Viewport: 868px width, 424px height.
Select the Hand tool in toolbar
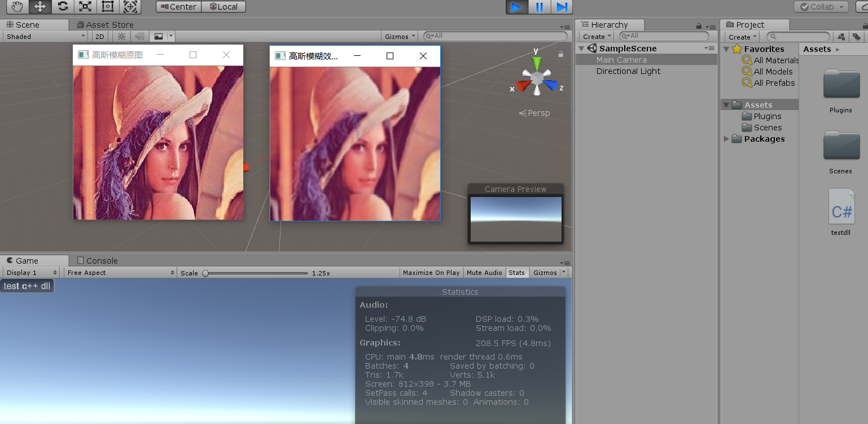click(x=17, y=7)
